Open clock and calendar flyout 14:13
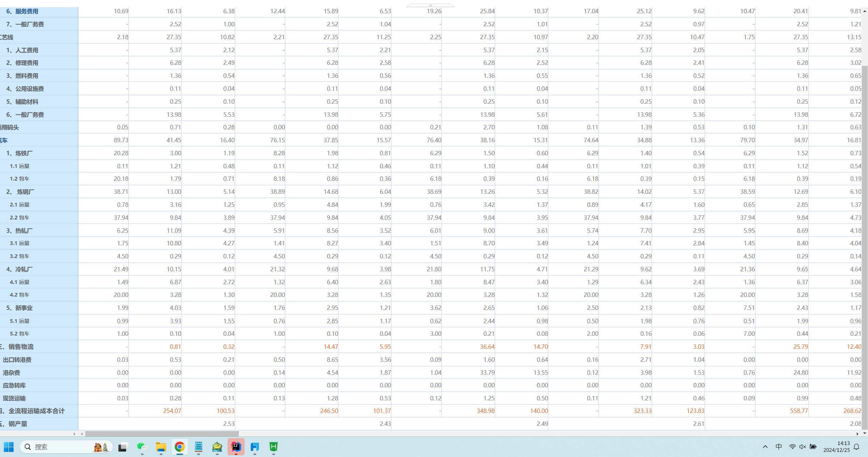This screenshot has height=457, width=868. click(837, 447)
